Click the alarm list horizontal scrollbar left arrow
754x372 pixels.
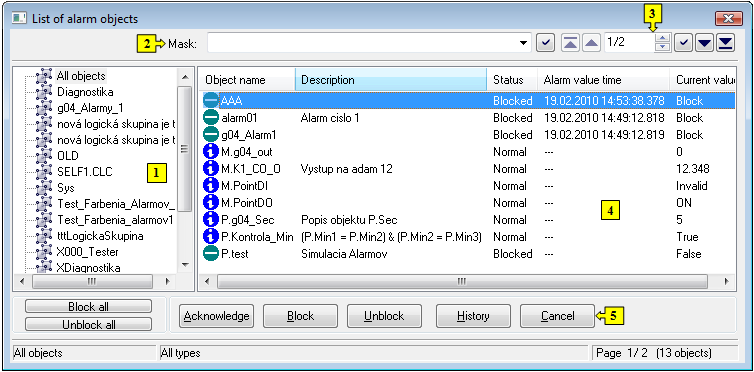pyautogui.click(x=207, y=281)
